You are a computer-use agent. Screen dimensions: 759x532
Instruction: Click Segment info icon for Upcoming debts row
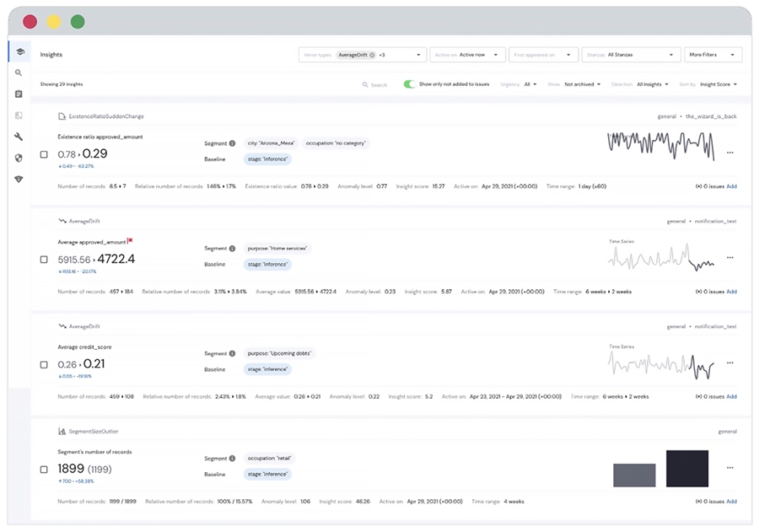tap(233, 353)
